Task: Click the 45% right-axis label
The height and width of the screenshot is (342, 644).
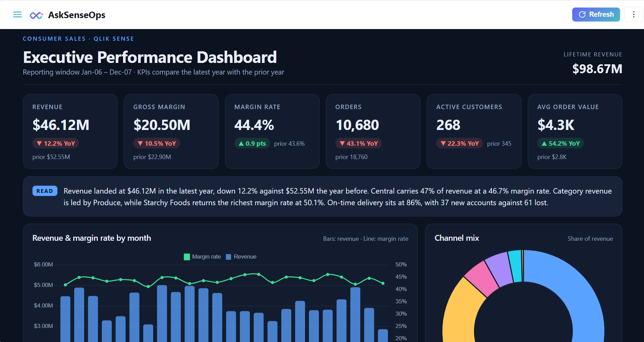Action: 401,277
